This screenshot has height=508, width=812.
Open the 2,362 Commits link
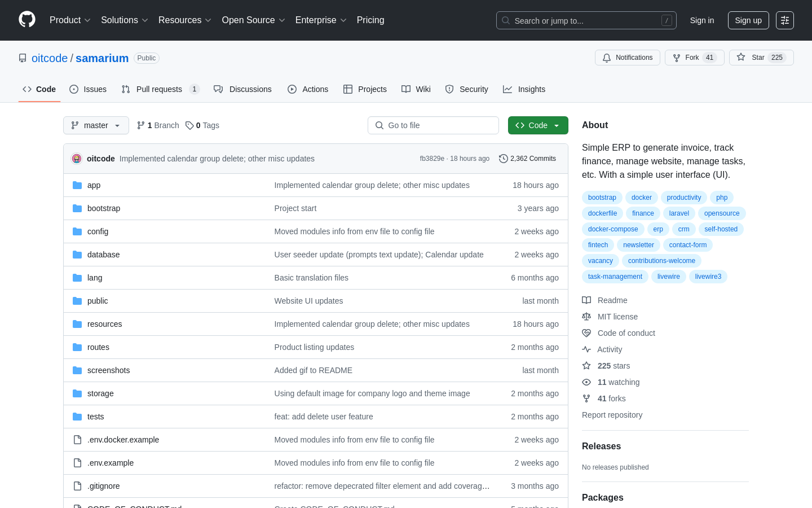click(527, 159)
